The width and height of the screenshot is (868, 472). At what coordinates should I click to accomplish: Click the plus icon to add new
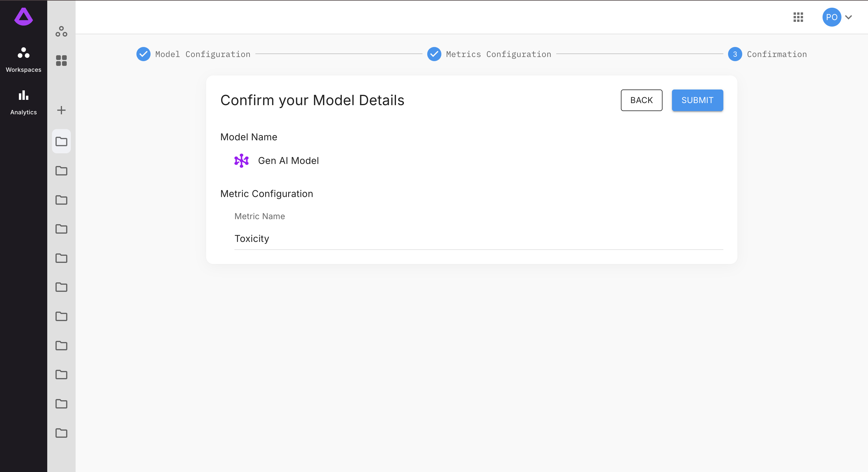[x=61, y=110]
